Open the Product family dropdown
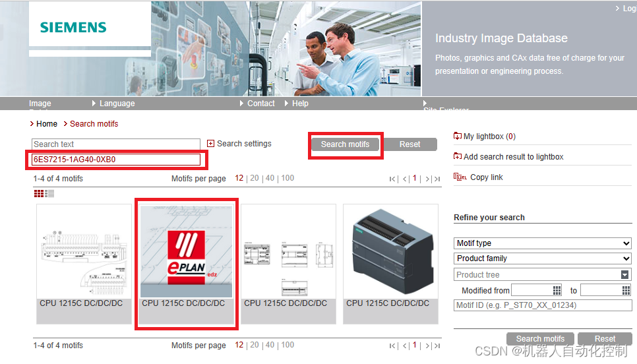The image size is (637, 364). (x=542, y=258)
